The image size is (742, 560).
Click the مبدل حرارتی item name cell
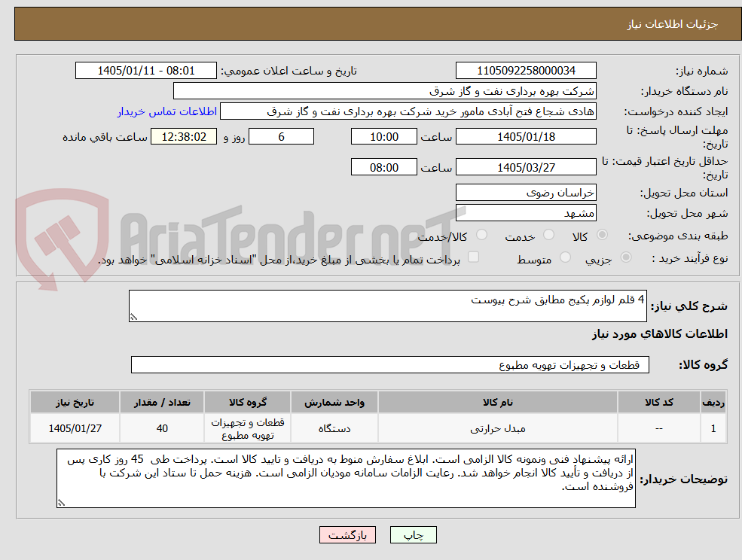pyautogui.click(x=498, y=428)
